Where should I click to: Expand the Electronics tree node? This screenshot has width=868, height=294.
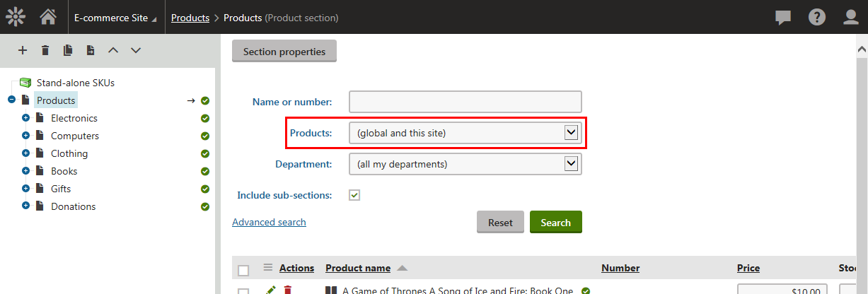tap(25, 118)
